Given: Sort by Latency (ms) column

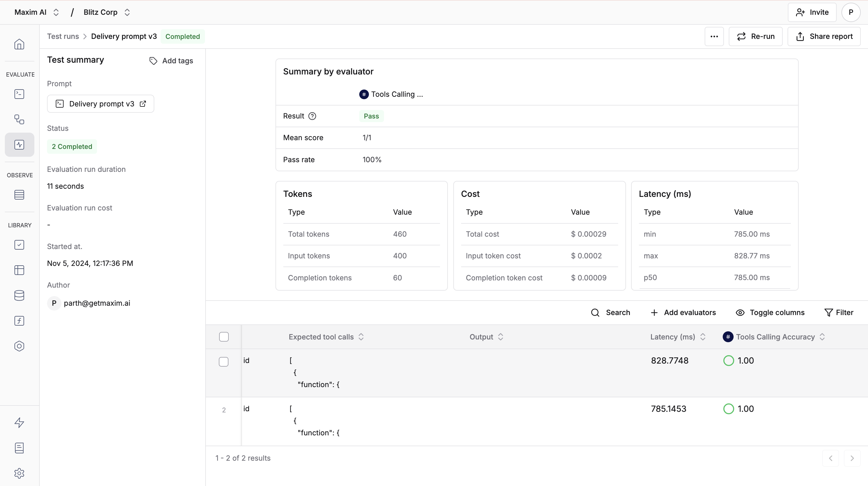Looking at the screenshot, I should [x=703, y=337].
